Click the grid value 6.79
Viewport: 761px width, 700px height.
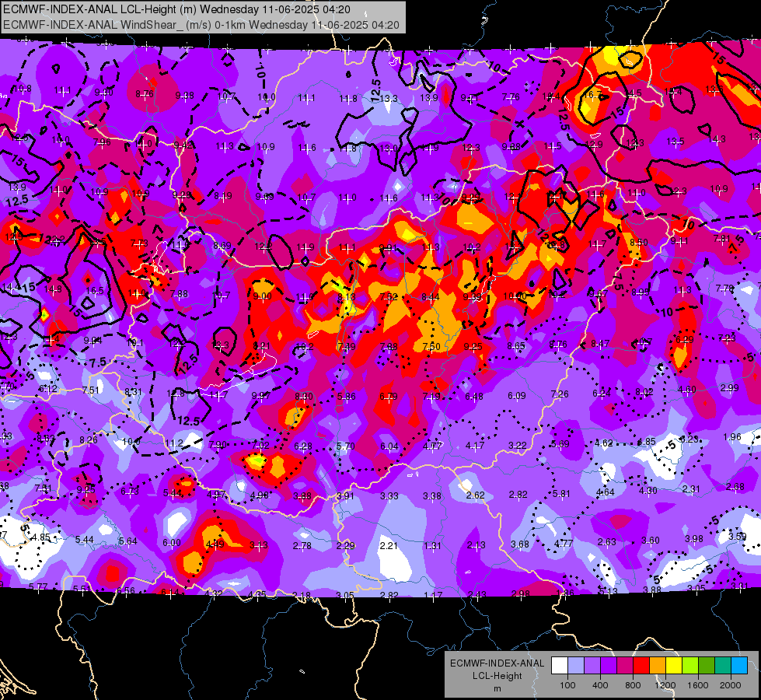(388, 397)
